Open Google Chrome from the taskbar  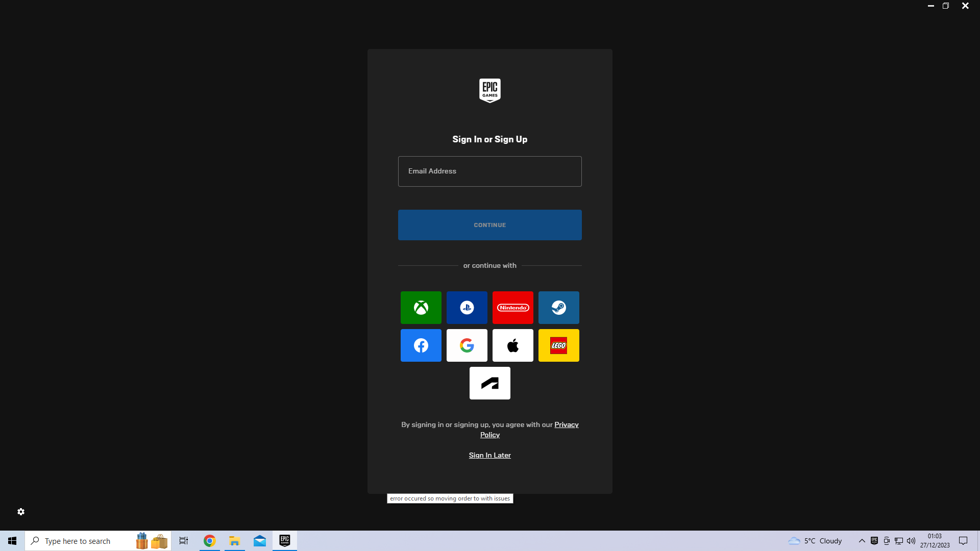[209, 541]
